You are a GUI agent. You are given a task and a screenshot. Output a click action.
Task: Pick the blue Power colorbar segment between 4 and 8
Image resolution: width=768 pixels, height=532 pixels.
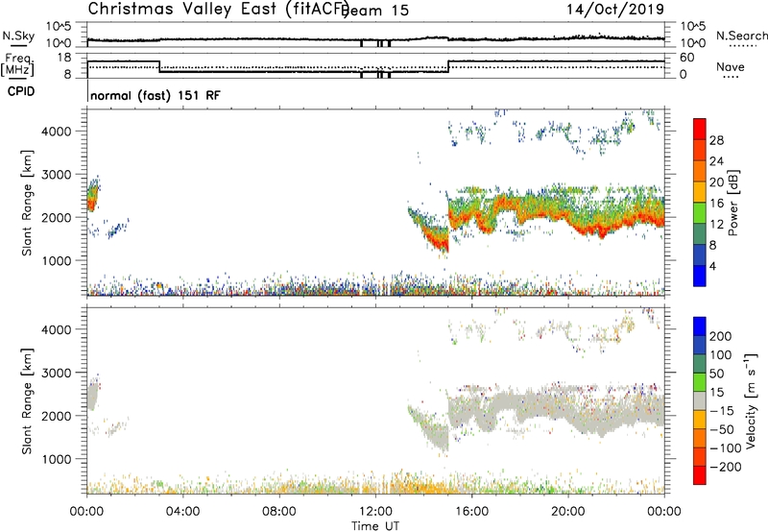[700, 254]
